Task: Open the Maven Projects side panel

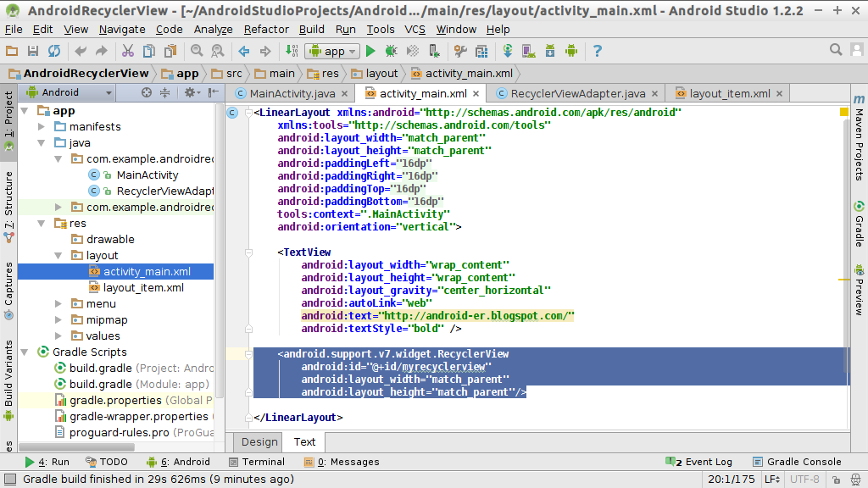Action: pyautogui.click(x=859, y=138)
